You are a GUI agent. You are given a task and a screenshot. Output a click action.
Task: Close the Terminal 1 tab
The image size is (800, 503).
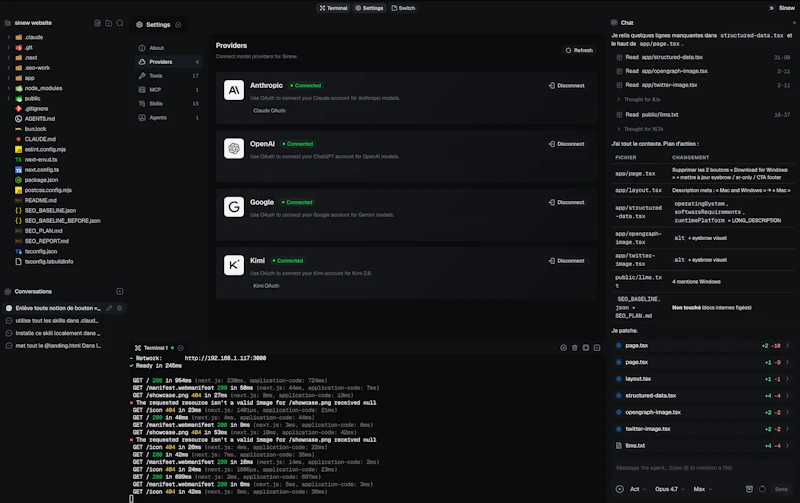181,348
